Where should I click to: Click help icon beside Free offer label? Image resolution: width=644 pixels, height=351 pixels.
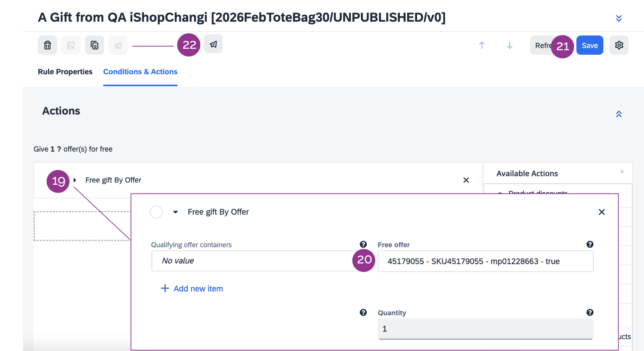coord(590,244)
